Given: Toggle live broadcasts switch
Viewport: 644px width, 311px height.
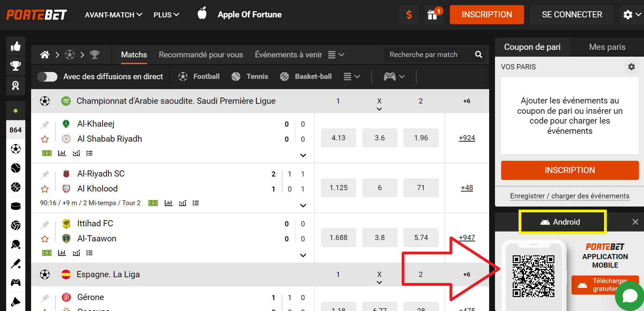Looking at the screenshot, I should point(48,76).
